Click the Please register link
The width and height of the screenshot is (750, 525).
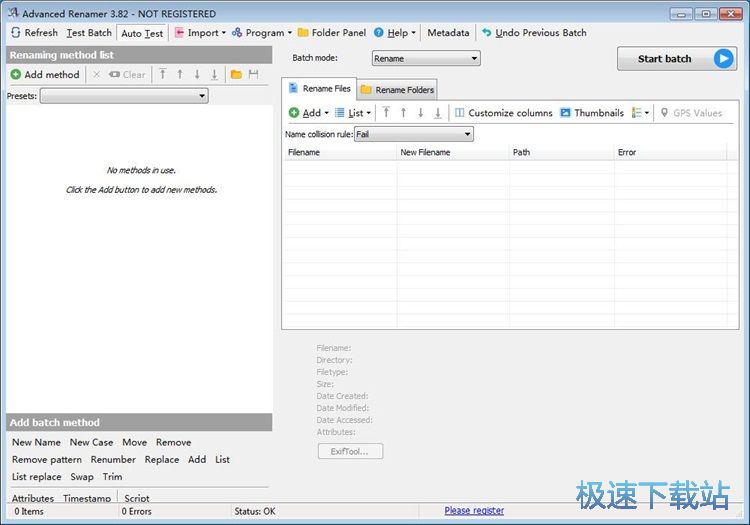click(x=474, y=511)
